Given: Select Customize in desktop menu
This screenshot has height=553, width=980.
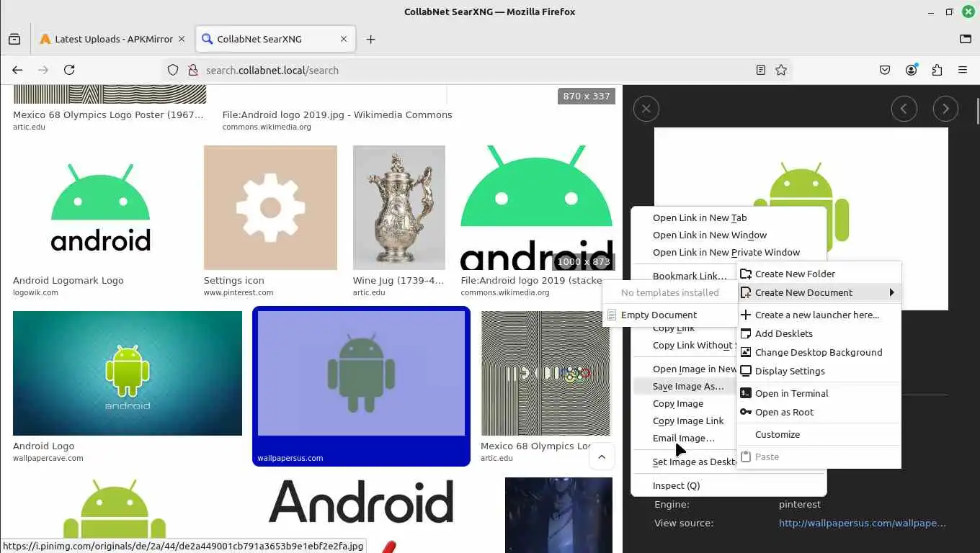Looking at the screenshot, I should tap(819, 434).
